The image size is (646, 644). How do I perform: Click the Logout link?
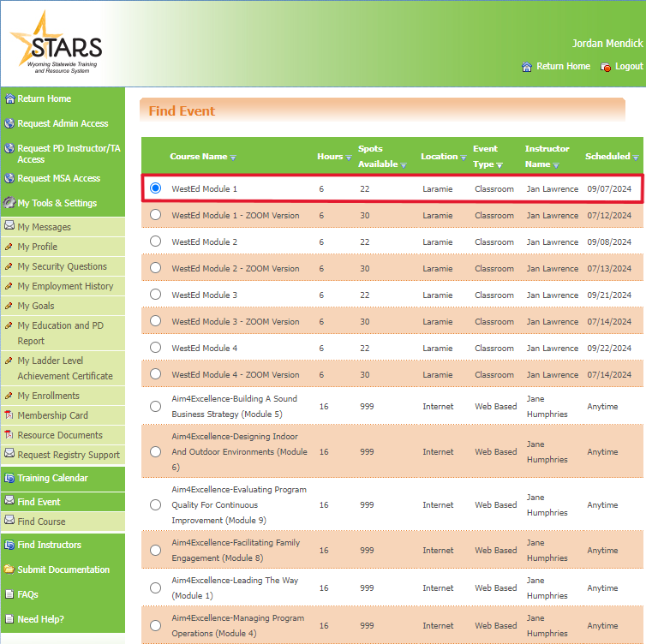click(x=628, y=67)
